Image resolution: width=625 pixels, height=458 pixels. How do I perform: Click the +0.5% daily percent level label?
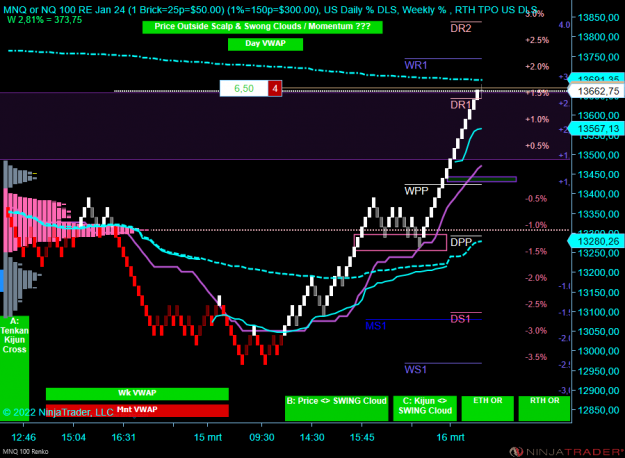point(537,146)
